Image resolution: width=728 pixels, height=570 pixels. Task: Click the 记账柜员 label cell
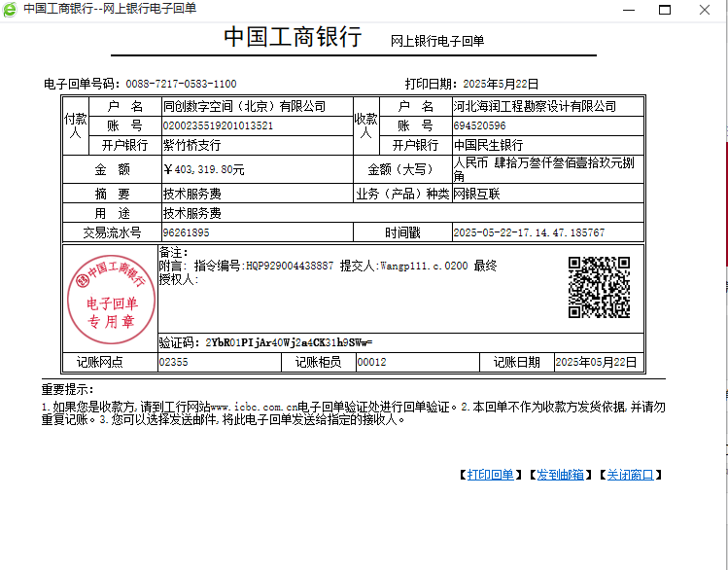click(x=319, y=362)
